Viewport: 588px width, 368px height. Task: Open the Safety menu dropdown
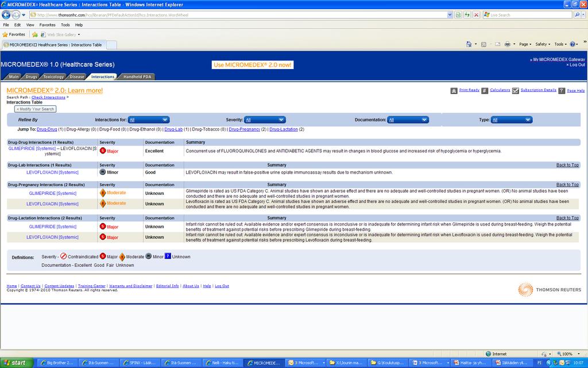pos(543,44)
